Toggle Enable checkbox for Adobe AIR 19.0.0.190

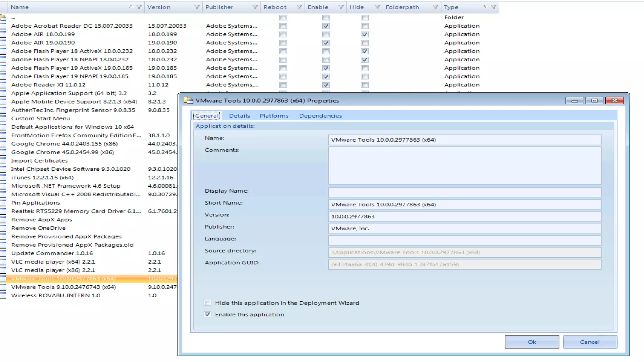click(x=326, y=43)
